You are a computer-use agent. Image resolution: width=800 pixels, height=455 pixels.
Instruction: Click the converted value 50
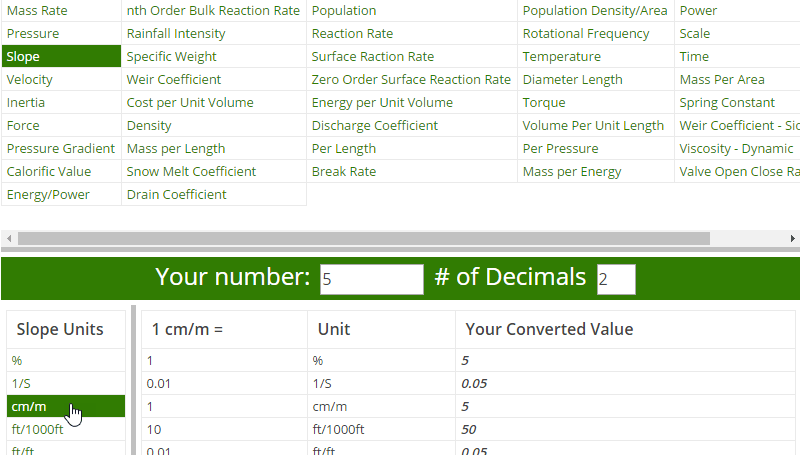[x=468, y=429]
